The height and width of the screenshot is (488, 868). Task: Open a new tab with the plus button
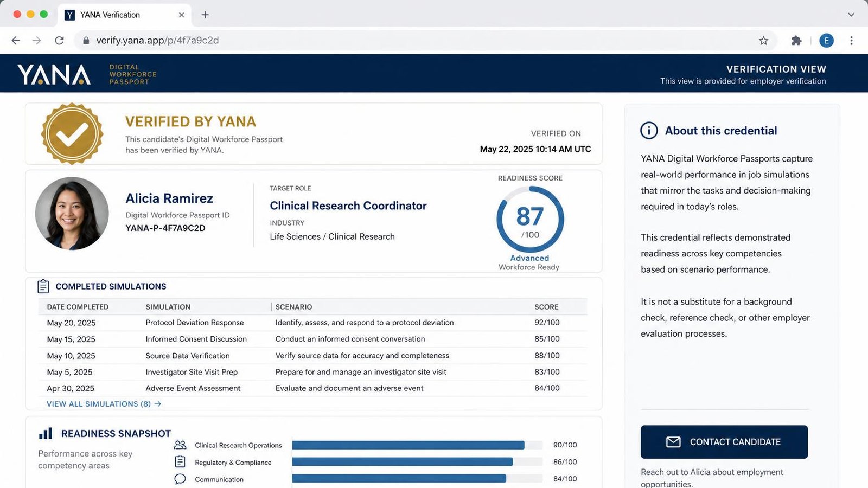205,15
